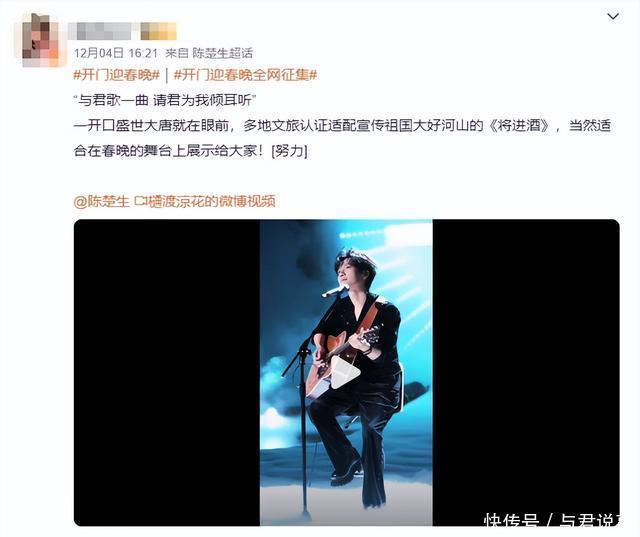Click the black area left of video
This screenshot has height=537, width=640.
pyautogui.click(x=167, y=373)
